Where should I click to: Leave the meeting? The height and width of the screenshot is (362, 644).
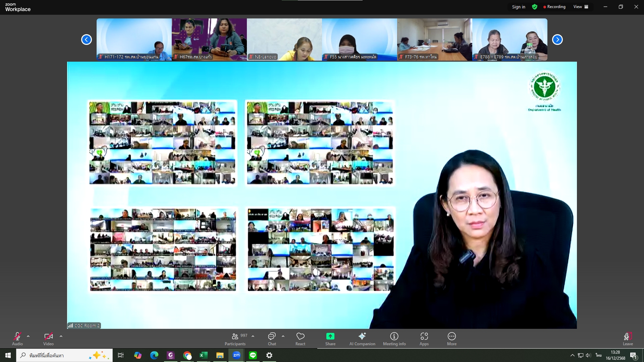point(628,339)
